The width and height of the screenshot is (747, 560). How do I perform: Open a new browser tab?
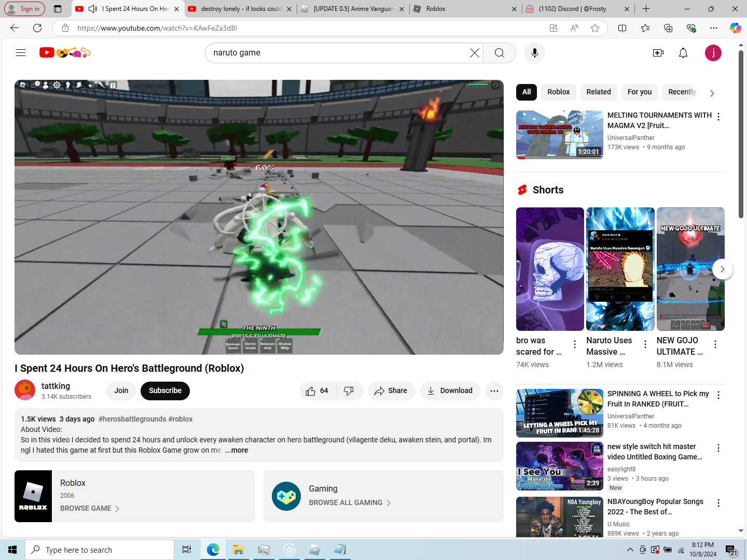646,9
